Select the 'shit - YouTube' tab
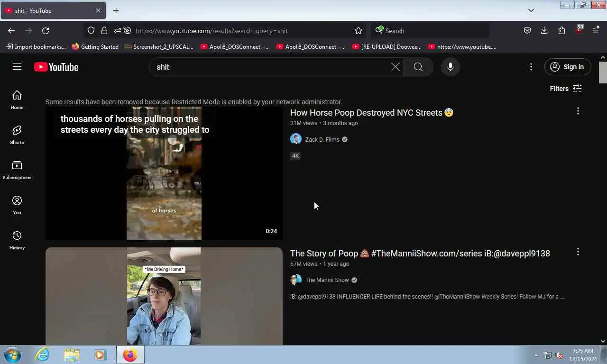 [53, 10]
